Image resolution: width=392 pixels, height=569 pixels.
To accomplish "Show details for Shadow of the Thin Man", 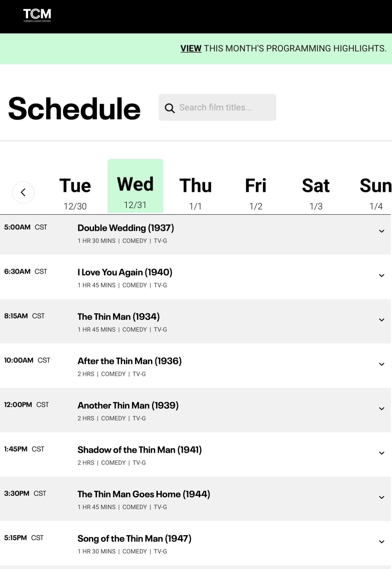I will point(381,453).
